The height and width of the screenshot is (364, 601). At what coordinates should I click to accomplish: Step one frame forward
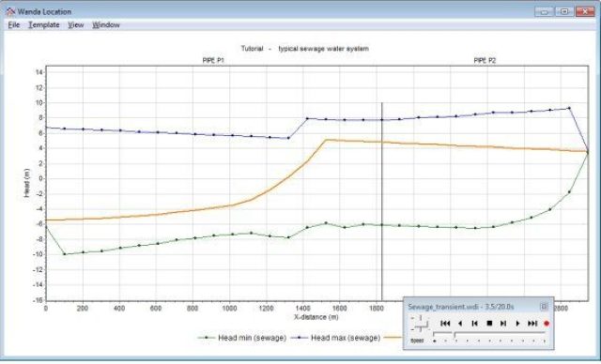(503, 324)
